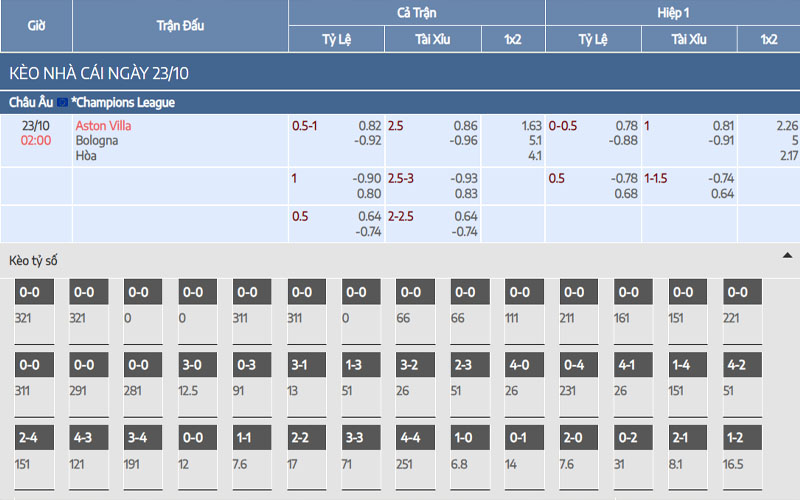Viewport: 800px width, 500px height.
Task: Choose the 4-4 score tile
Action: (410, 438)
